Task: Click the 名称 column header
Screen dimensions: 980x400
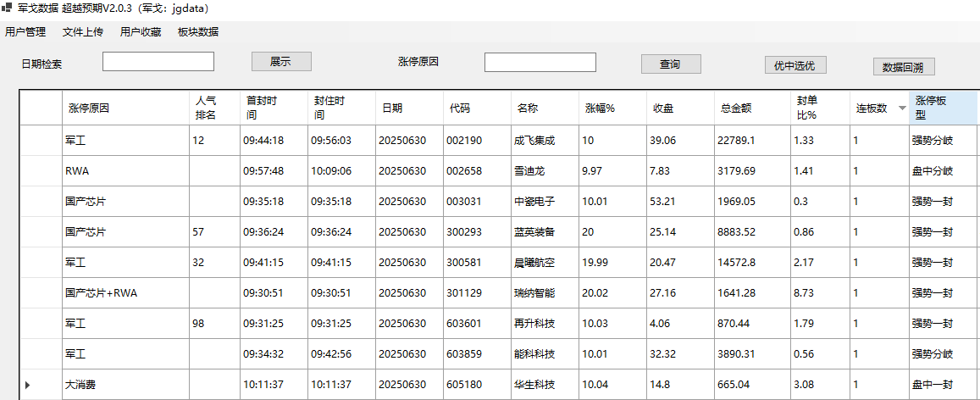Action: [x=545, y=108]
